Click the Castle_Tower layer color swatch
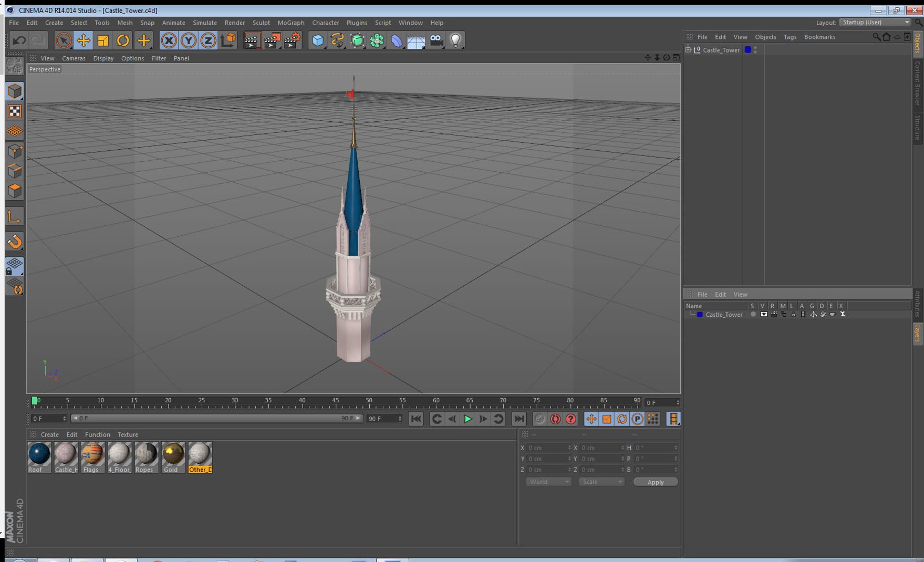 tap(700, 314)
